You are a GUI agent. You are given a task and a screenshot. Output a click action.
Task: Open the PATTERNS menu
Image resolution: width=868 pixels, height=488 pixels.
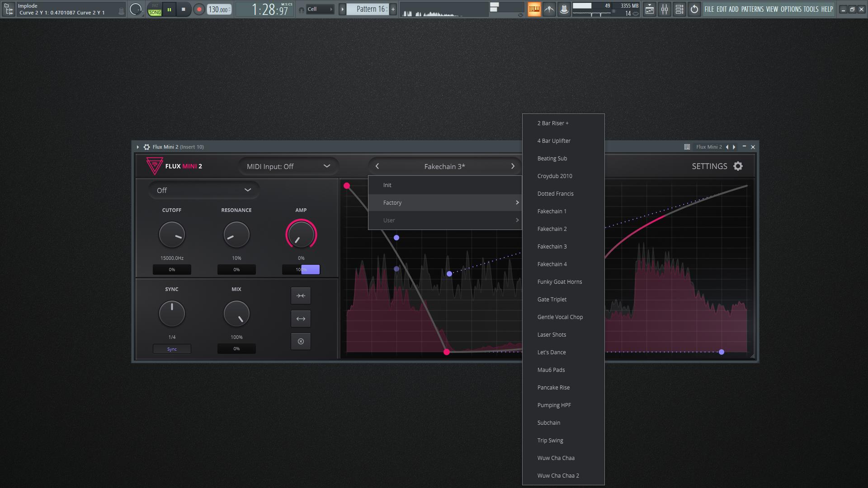(752, 9)
